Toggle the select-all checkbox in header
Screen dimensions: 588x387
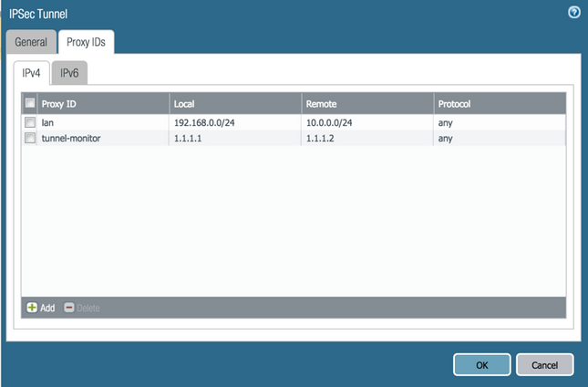30,103
